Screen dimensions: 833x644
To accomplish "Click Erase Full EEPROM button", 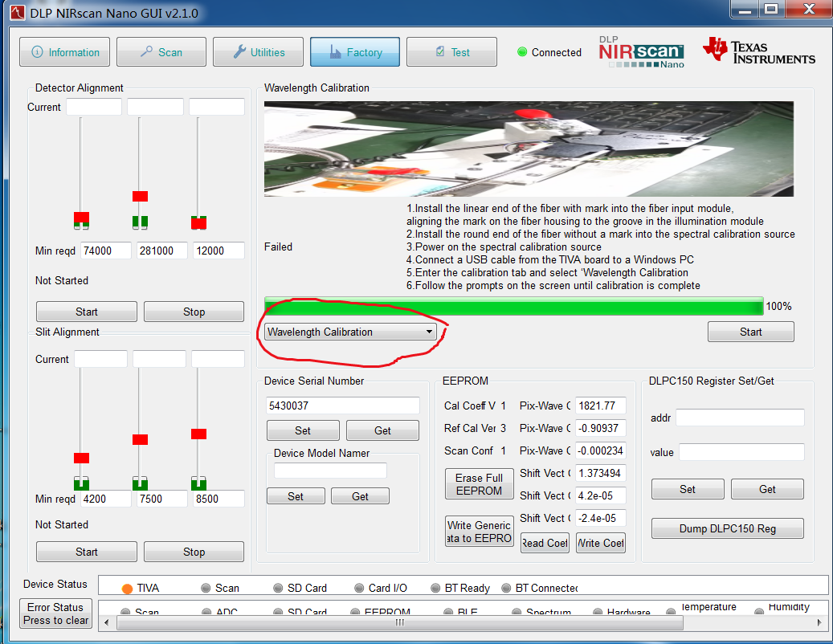I will click(480, 484).
